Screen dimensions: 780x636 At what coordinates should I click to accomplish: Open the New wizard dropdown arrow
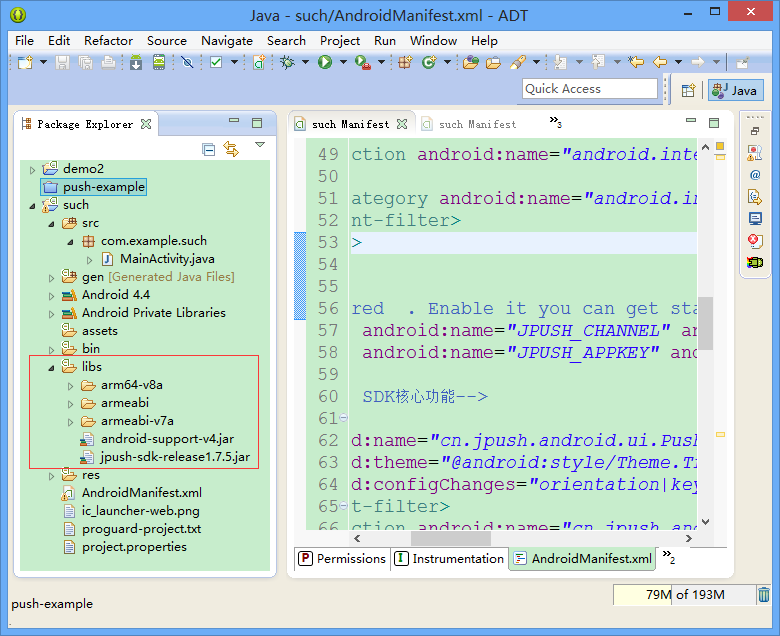pyautogui.click(x=43, y=62)
